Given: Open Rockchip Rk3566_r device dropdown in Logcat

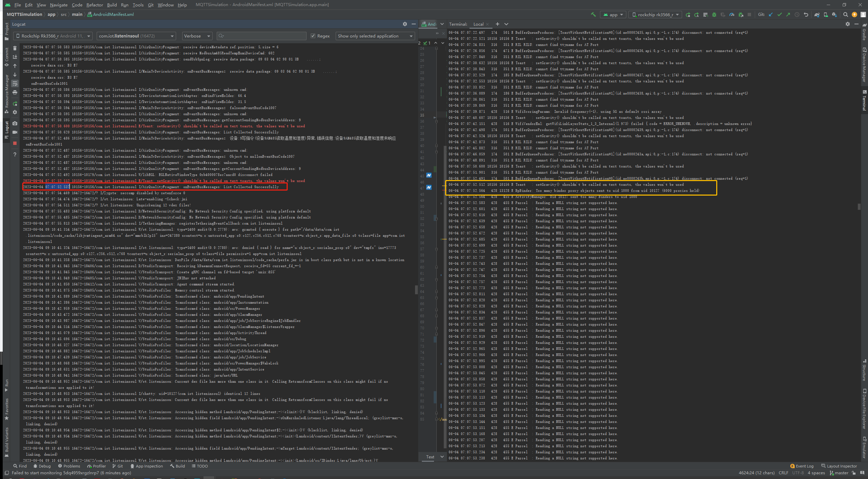Looking at the screenshot, I should [x=53, y=36].
